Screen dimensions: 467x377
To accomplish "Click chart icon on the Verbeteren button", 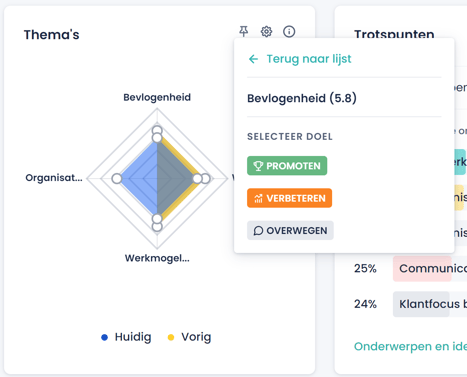I will [x=258, y=198].
